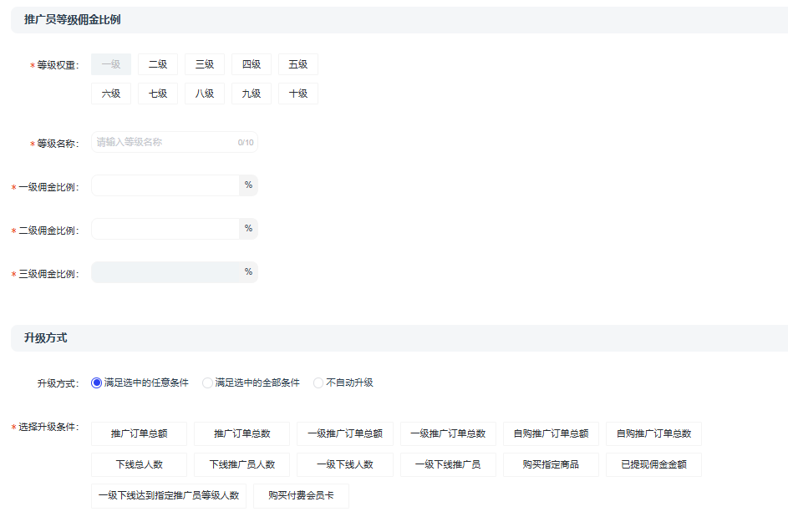Focus the 一级佣金比例 percentage input

(165, 185)
